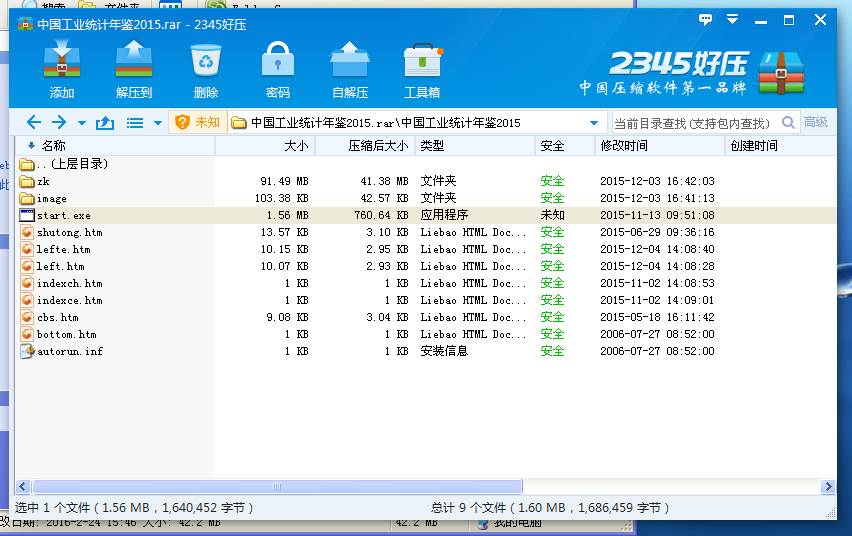This screenshot has width=852, height=536.
Task: Click status text 总计 9 个文件
Action: point(550,507)
